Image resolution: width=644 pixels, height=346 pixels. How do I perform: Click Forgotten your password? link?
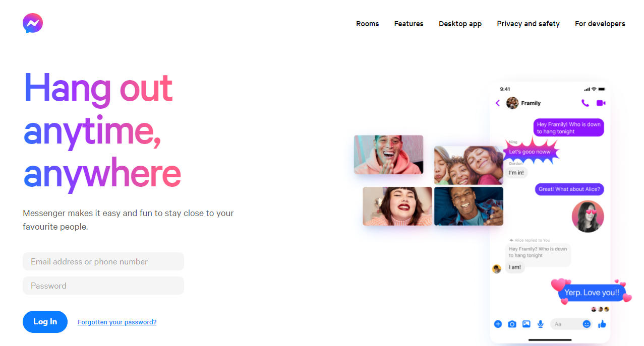[117, 322]
